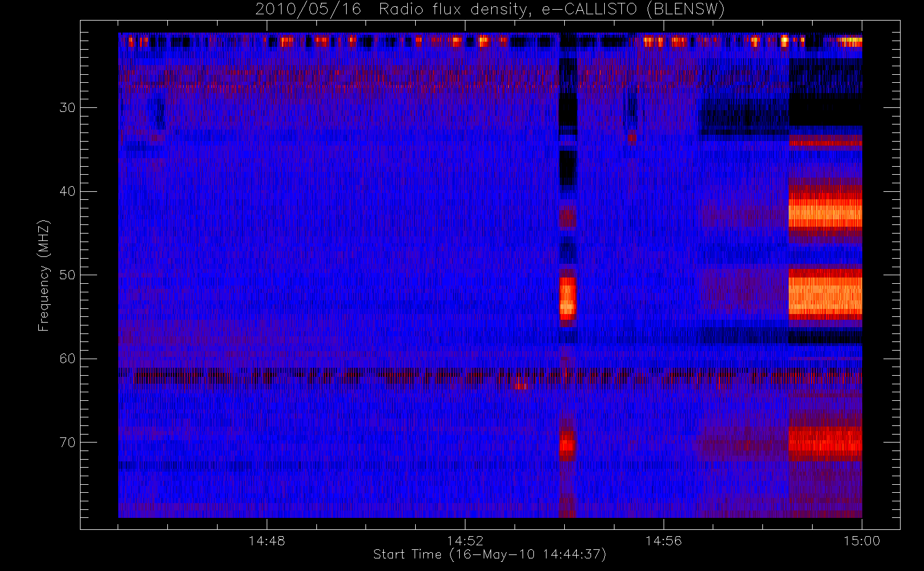Image resolution: width=924 pixels, height=571 pixels.
Task: Click the 14:56 time tick label
Action: [x=664, y=541]
